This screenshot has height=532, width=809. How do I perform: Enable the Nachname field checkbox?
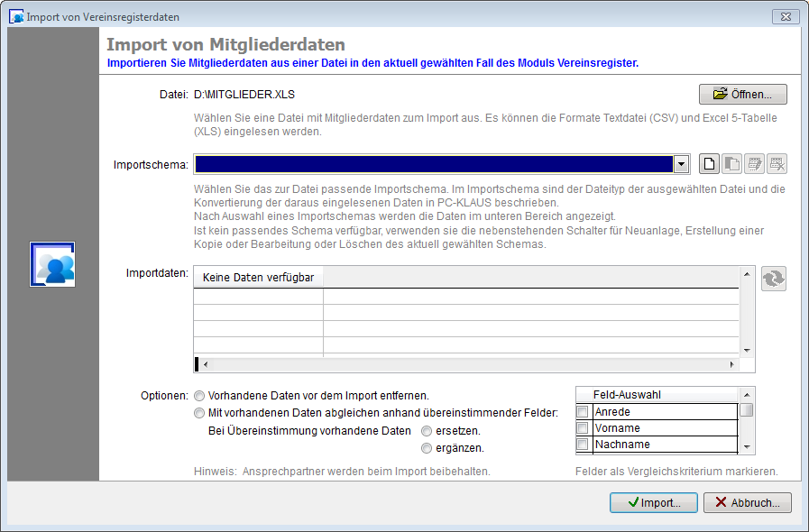[583, 445]
